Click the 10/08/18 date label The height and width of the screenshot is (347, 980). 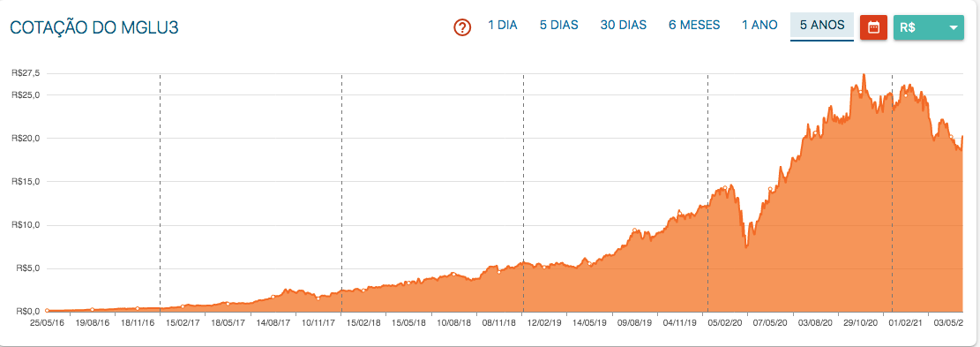click(453, 324)
